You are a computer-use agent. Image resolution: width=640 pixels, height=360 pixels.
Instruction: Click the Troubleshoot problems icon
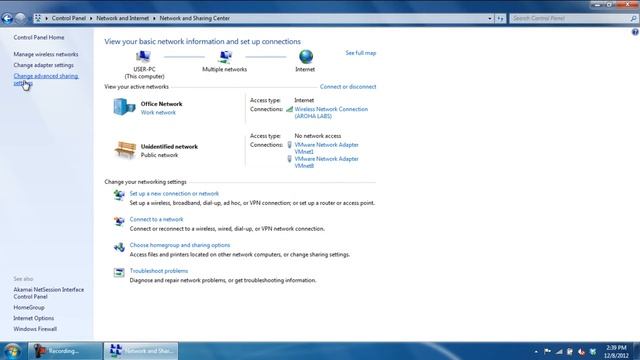tap(119, 273)
